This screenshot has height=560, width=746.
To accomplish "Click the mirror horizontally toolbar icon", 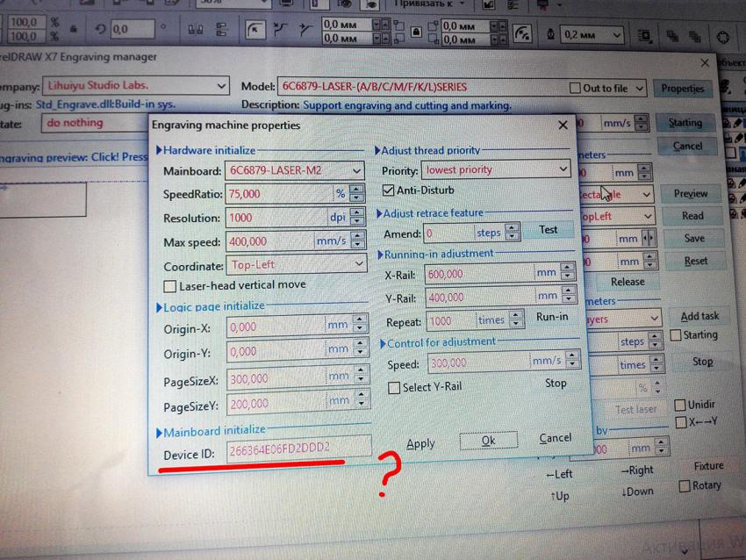I will click(x=196, y=31).
